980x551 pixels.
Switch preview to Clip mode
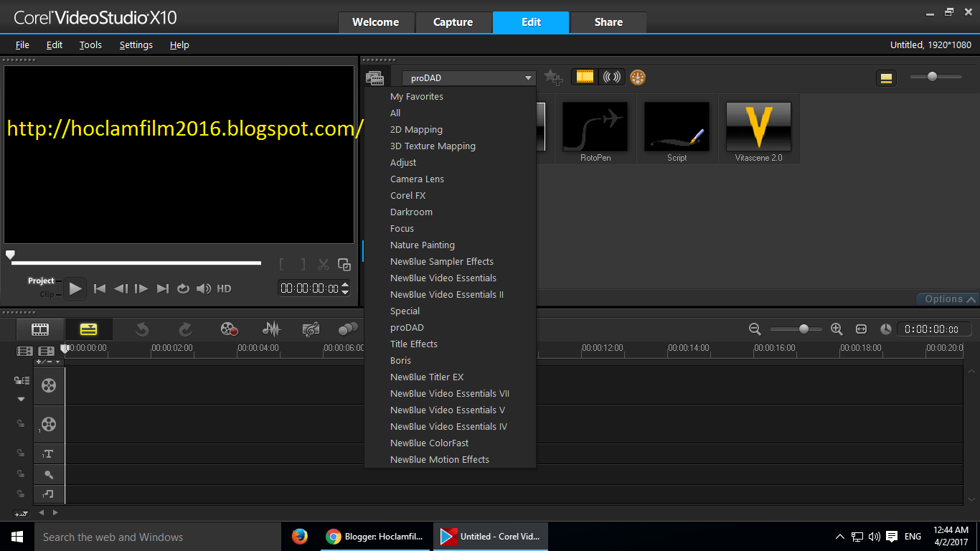[x=47, y=294]
